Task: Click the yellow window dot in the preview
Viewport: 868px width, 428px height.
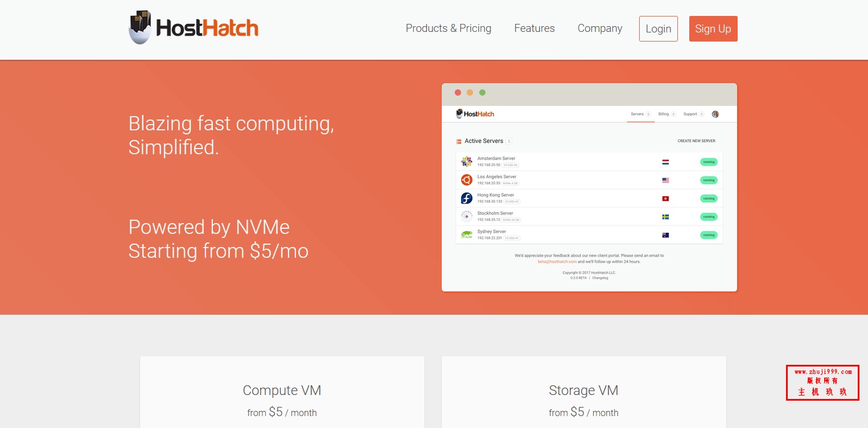Action: 470,93
